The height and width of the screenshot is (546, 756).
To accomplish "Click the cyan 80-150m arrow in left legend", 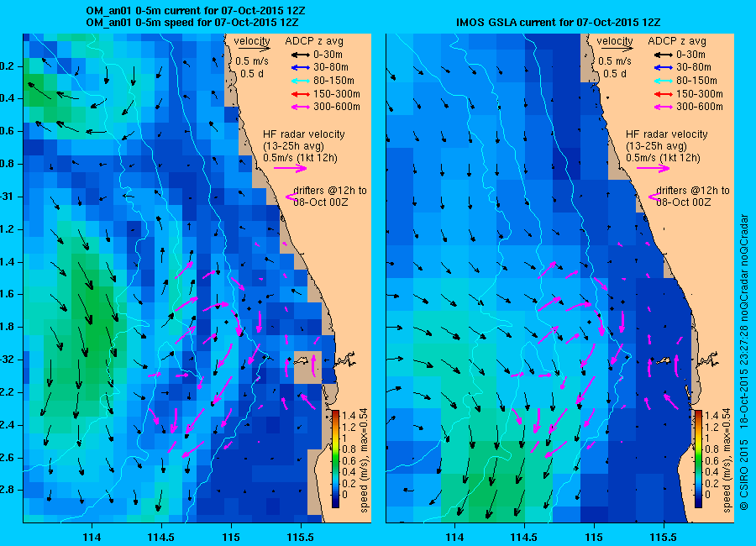I will click(301, 81).
